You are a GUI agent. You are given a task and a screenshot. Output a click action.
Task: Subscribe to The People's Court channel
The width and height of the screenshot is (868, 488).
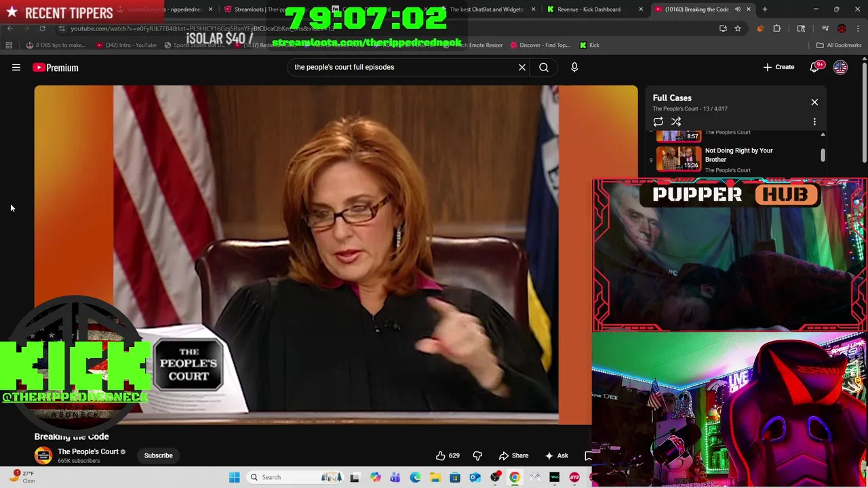[158, 455]
